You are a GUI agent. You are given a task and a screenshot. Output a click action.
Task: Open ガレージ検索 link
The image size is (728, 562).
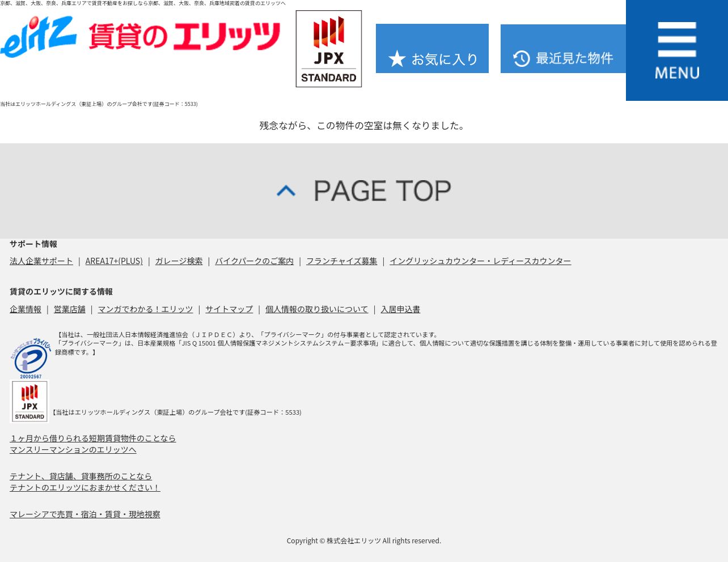[179, 261]
